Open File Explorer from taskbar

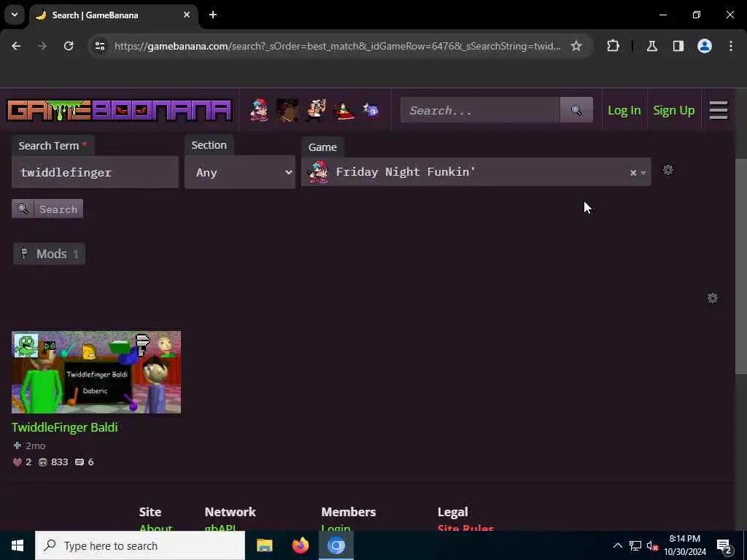(264, 545)
